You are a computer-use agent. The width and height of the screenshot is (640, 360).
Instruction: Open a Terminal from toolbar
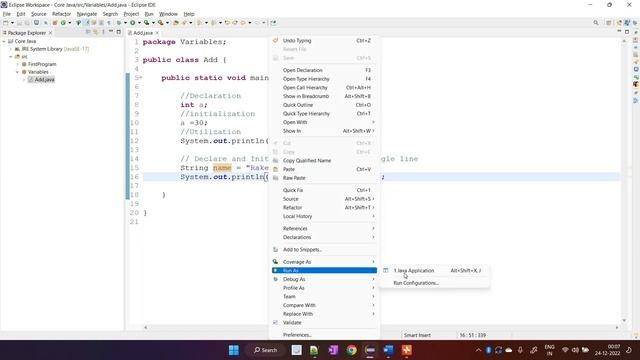(36, 23)
